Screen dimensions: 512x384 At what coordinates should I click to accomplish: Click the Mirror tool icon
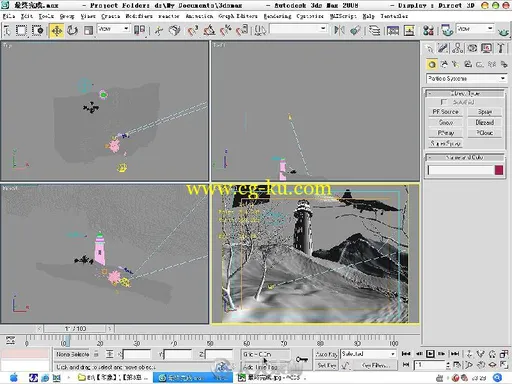click(339, 30)
